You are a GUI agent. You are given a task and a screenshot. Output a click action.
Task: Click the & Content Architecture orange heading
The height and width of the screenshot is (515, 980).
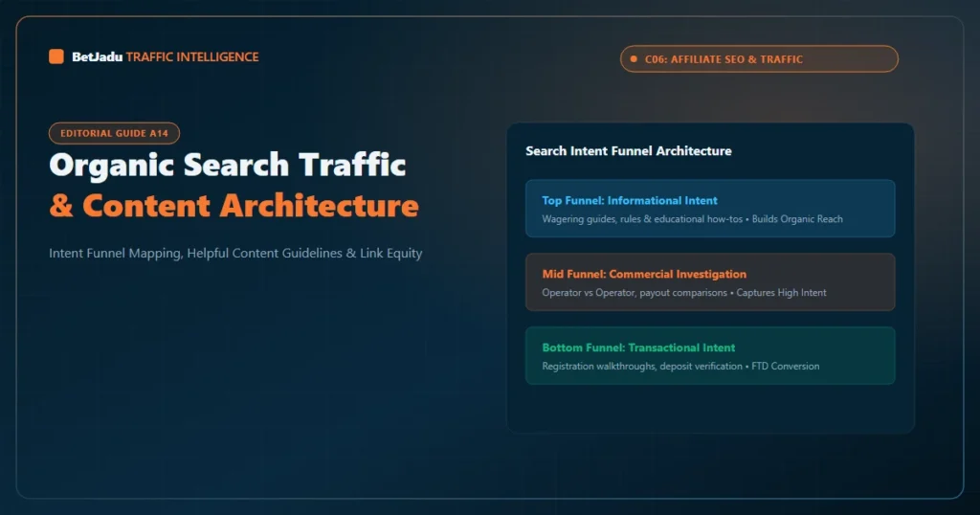(x=234, y=206)
